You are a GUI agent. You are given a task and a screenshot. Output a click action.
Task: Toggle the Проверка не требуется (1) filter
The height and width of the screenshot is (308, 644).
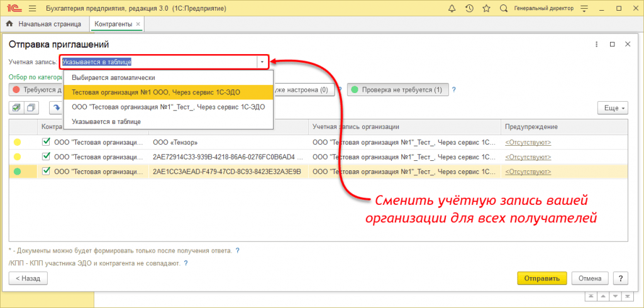[x=397, y=90]
